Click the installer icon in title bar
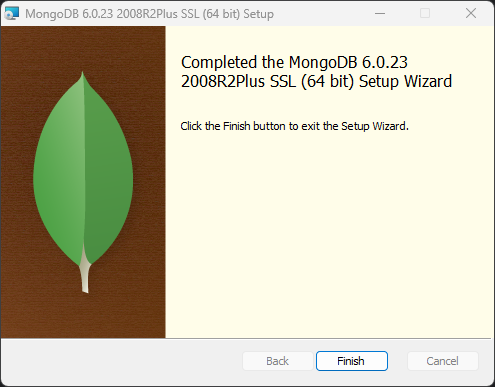This screenshot has width=495, height=387. tap(12, 13)
